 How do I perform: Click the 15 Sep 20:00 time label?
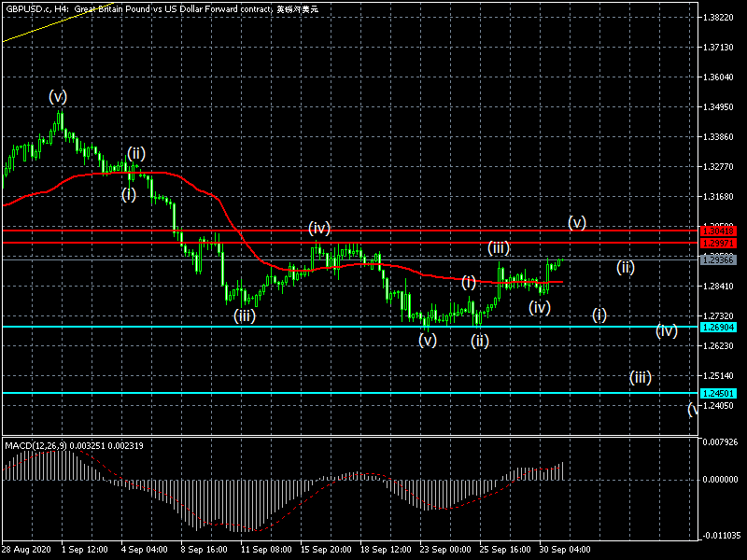coord(325,551)
